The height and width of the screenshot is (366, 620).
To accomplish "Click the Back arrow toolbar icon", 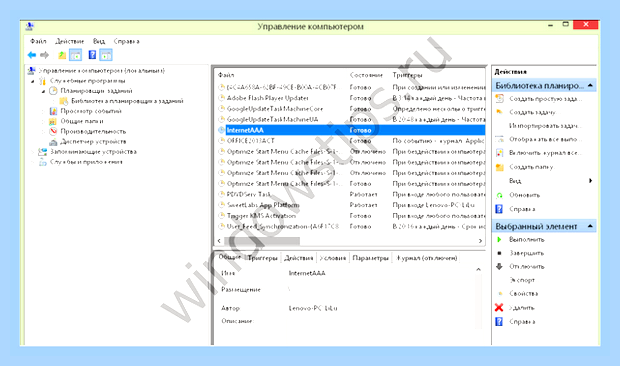I will point(32,55).
